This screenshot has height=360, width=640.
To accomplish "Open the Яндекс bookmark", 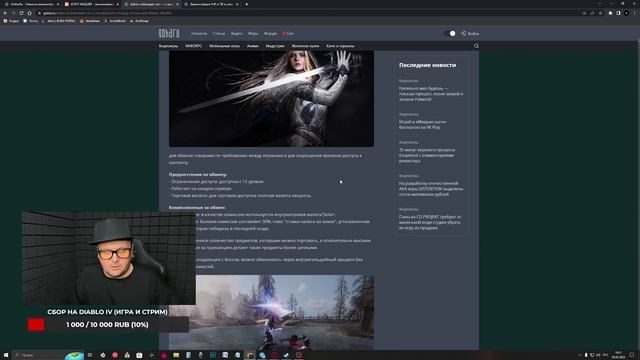I will [11, 21].
